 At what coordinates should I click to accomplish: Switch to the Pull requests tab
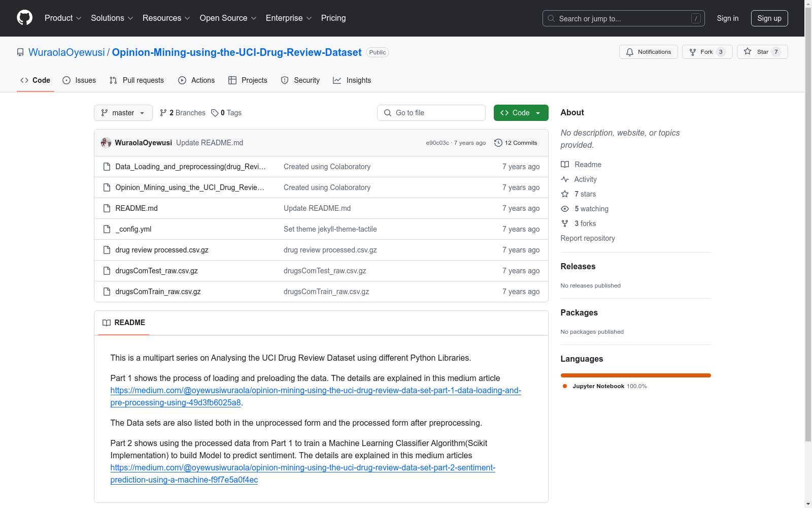click(137, 80)
